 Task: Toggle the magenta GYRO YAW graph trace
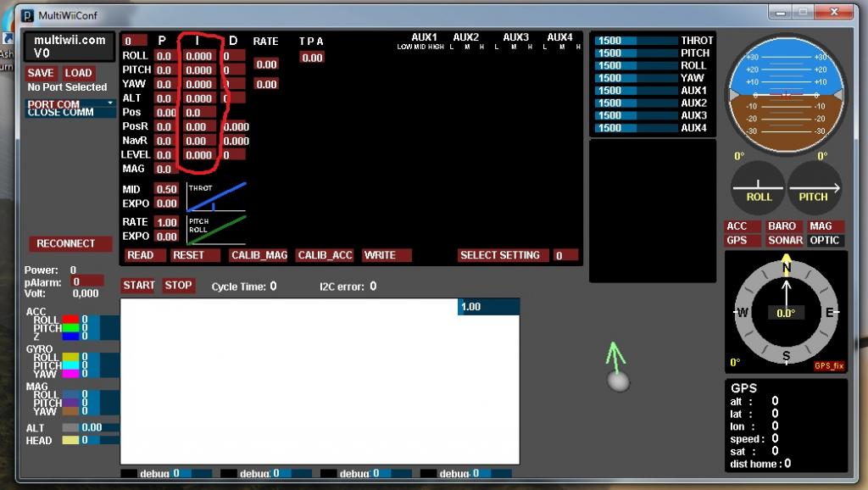pos(70,374)
